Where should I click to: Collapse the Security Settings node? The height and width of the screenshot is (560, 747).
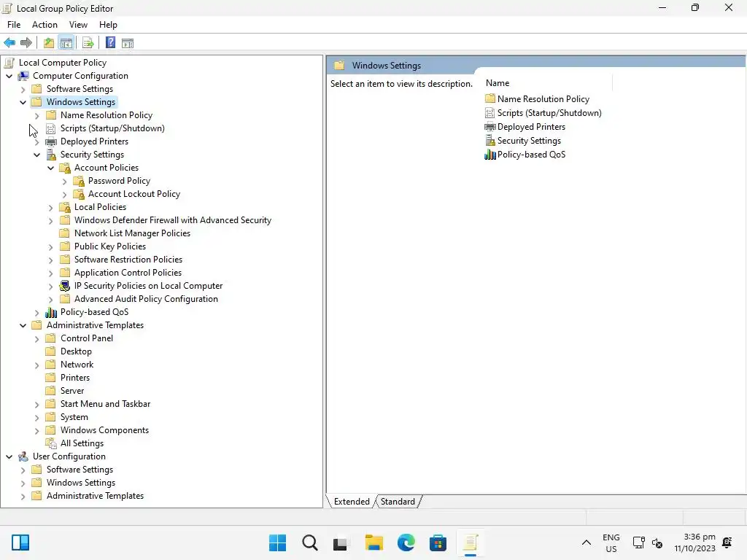click(36, 155)
